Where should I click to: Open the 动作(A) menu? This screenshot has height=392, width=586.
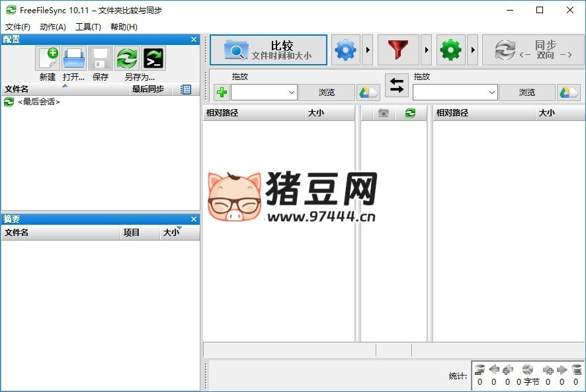coord(53,27)
